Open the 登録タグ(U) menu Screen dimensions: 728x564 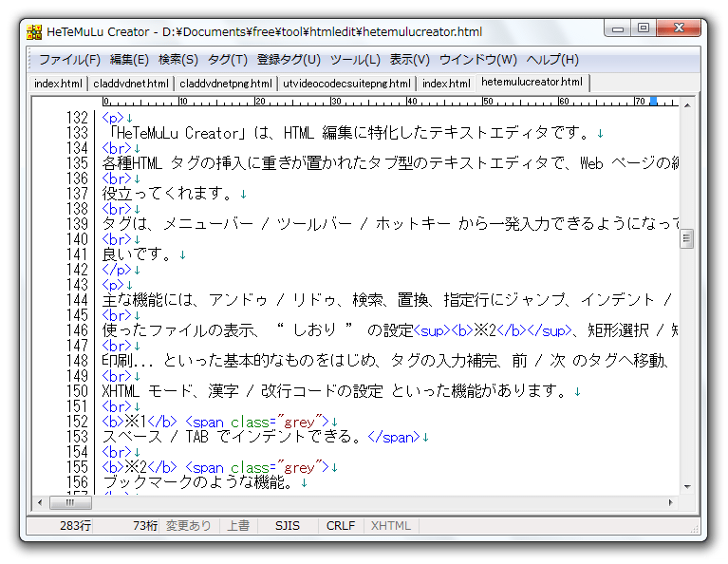tap(289, 60)
